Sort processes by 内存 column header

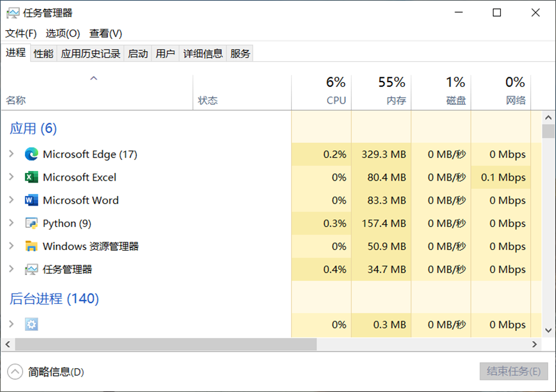(382, 91)
